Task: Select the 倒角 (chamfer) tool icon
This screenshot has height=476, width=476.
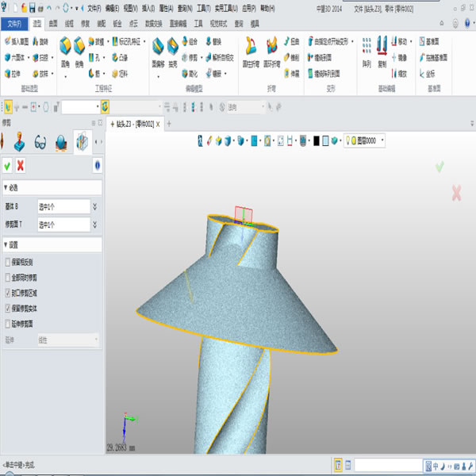Action: tap(80, 49)
